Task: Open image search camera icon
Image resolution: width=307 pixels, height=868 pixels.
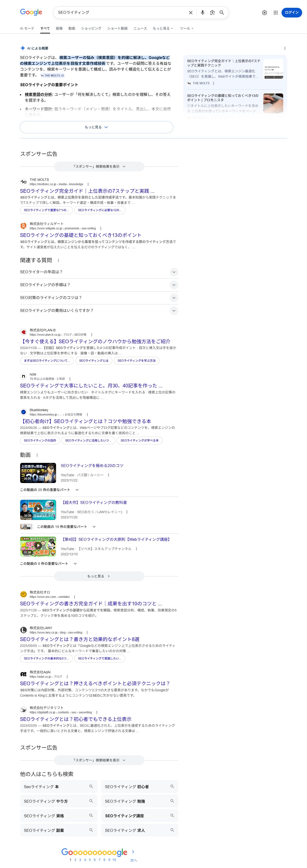Action: [x=212, y=12]
